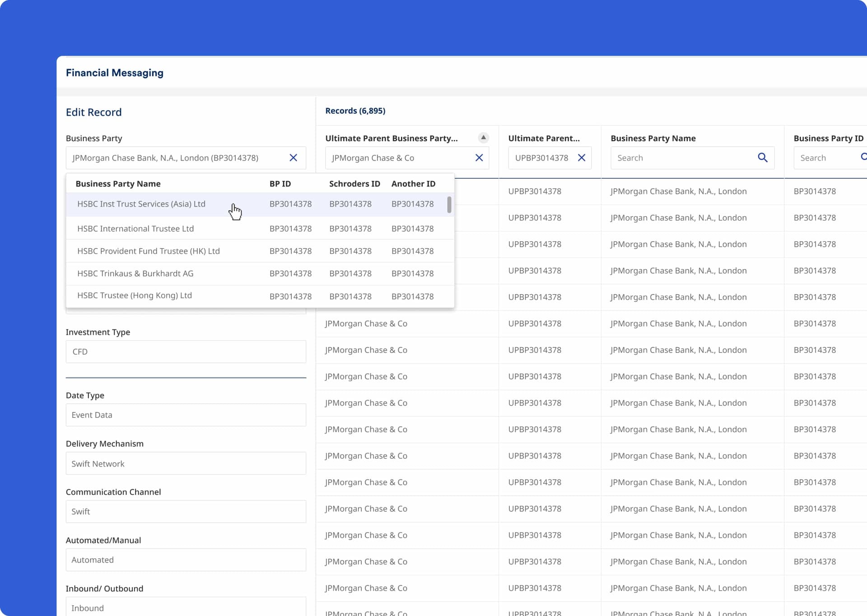Select HSBC Inst Trust Services (Asia) Ltd
Screen dimensions: 867x616
(x=260, y=204)
